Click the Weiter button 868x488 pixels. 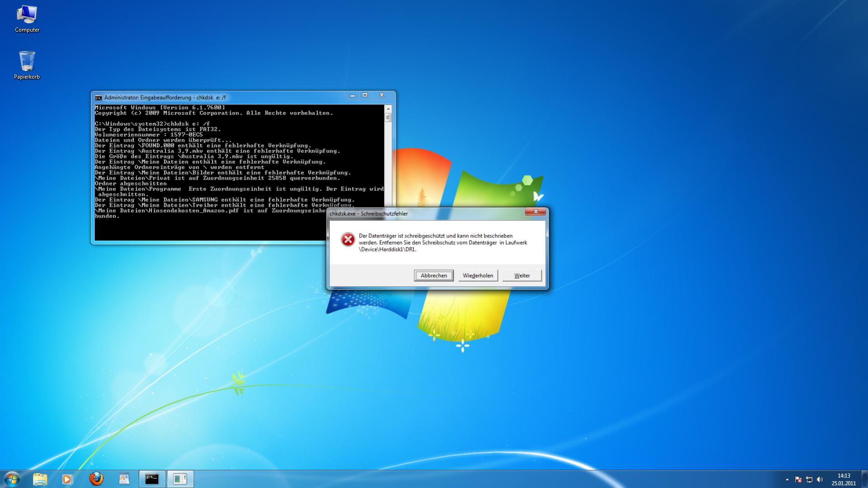pyautogui.click(x=522, y=275)
